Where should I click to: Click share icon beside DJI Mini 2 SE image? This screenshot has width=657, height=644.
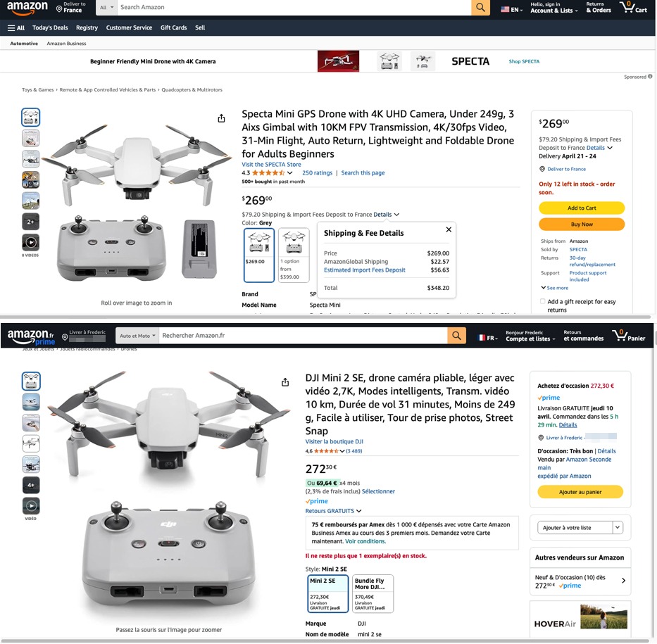point(285,382)
